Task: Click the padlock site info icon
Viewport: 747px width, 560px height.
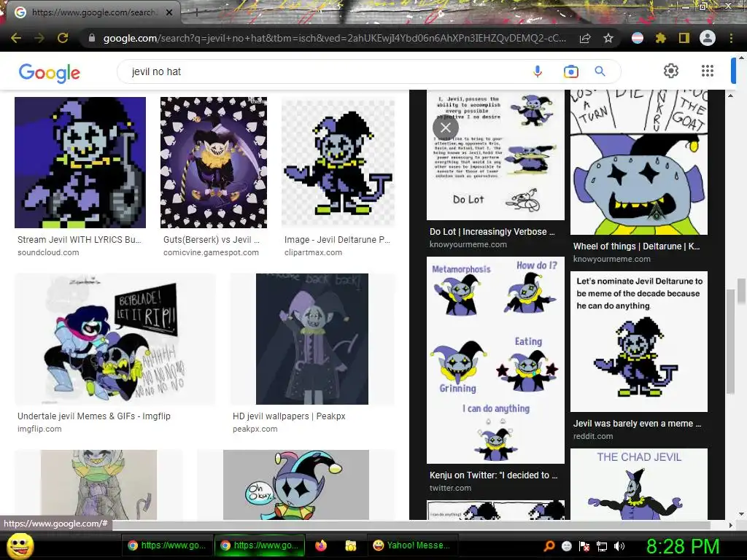Action: (x=92, y=38)
